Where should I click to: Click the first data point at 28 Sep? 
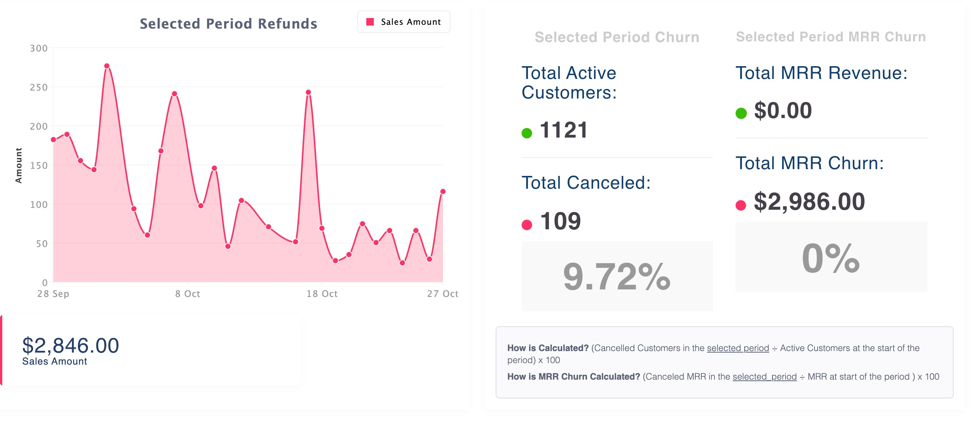tap(54, 140)
